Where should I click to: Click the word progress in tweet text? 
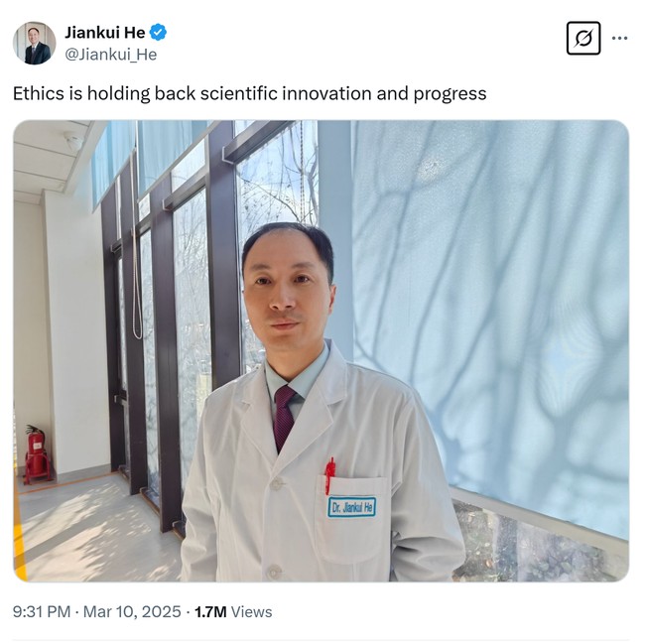tap(451, 94)
